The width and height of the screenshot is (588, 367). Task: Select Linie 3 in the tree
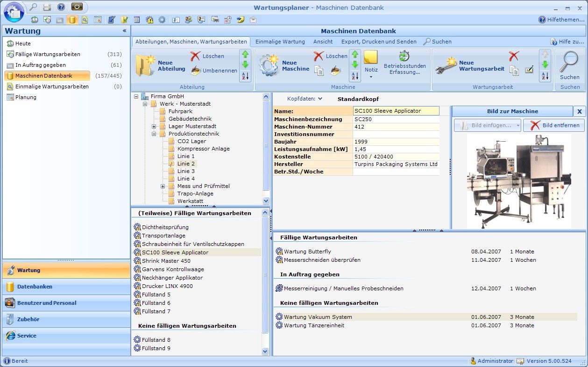[186, 171]
